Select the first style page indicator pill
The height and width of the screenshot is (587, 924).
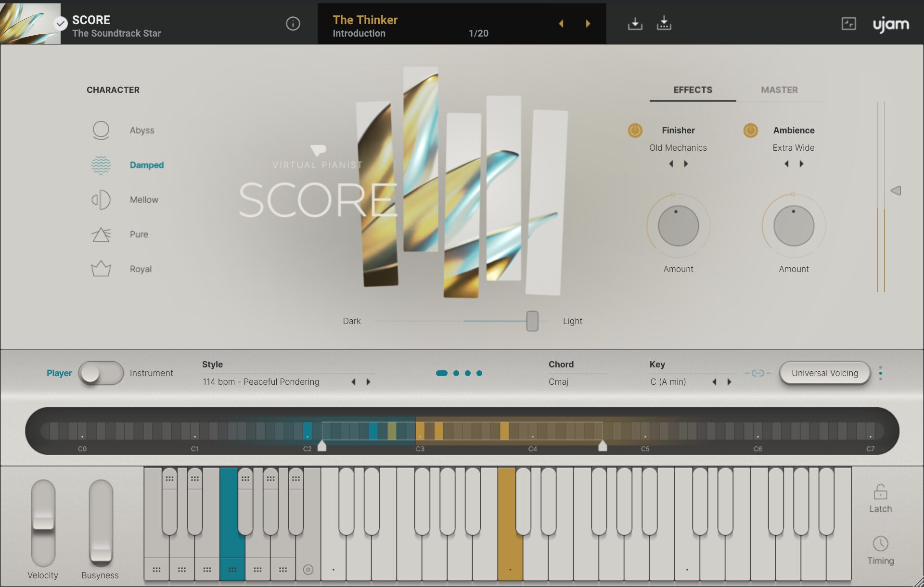pos(442,373)
